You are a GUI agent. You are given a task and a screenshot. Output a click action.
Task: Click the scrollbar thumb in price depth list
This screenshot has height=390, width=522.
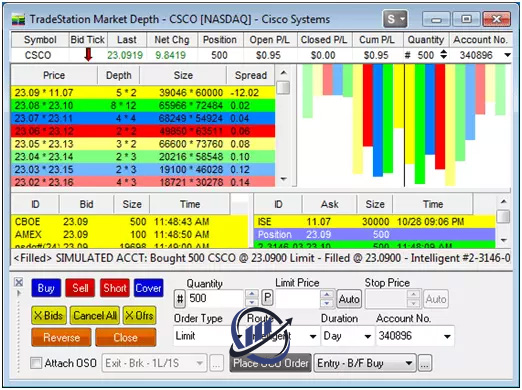click(283, 87)
